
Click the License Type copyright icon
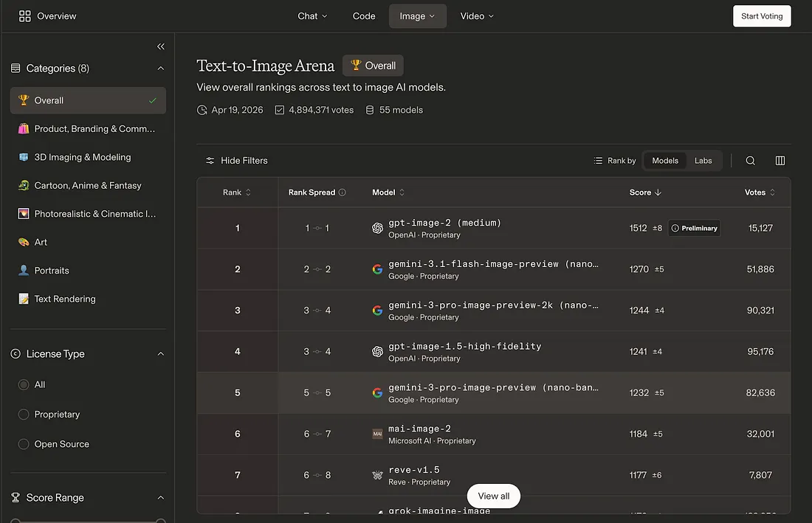tap(16, 354)
